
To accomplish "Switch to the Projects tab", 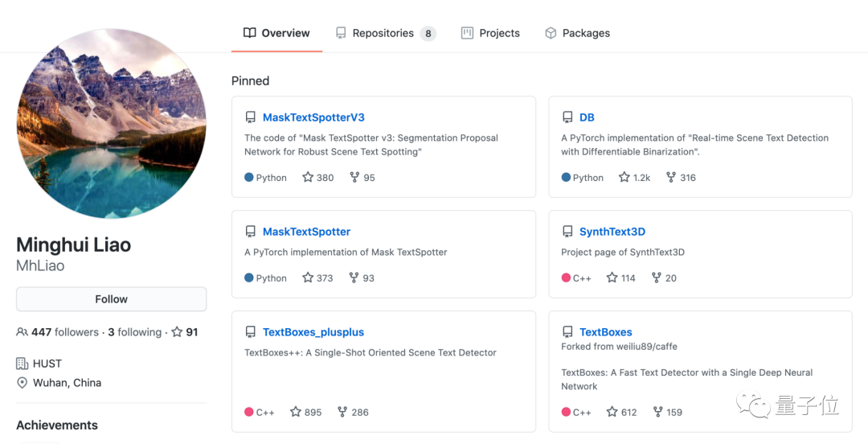I will tap(490, 33).
